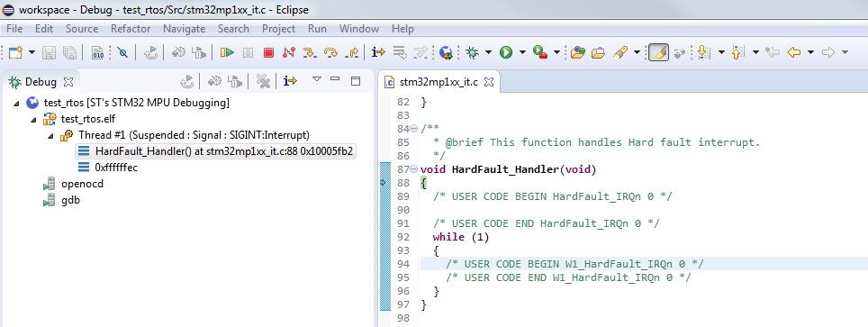Click the Open Task folder icon

[599, 52]
